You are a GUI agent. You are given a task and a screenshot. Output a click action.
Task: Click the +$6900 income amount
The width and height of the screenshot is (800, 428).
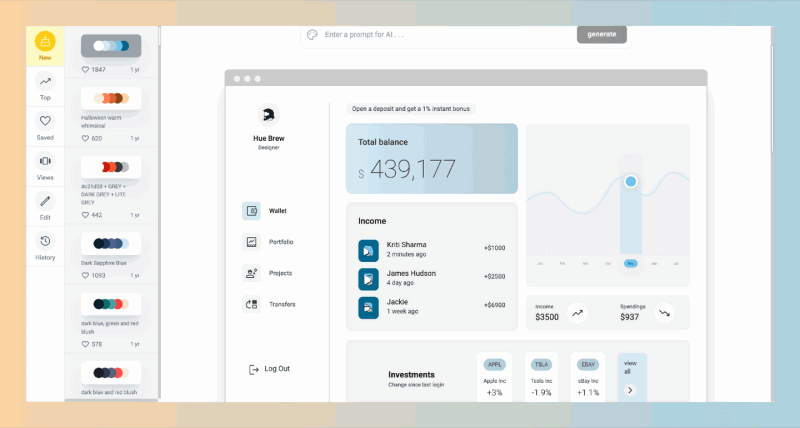coord(494,305)
